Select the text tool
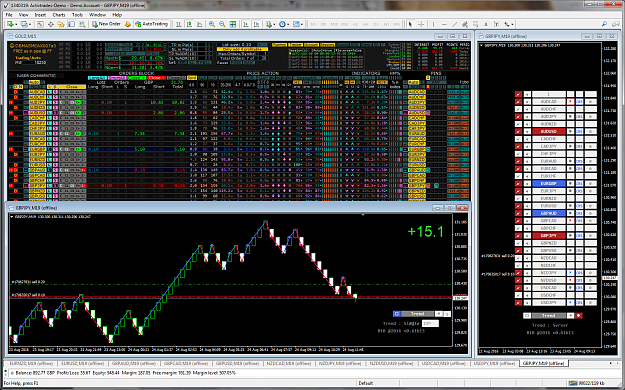The image size is (625, 390). tap(486, 24)
